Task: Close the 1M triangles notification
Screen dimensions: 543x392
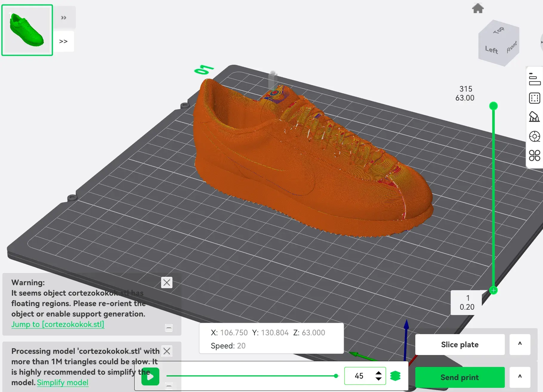Action: click(167, 351)
